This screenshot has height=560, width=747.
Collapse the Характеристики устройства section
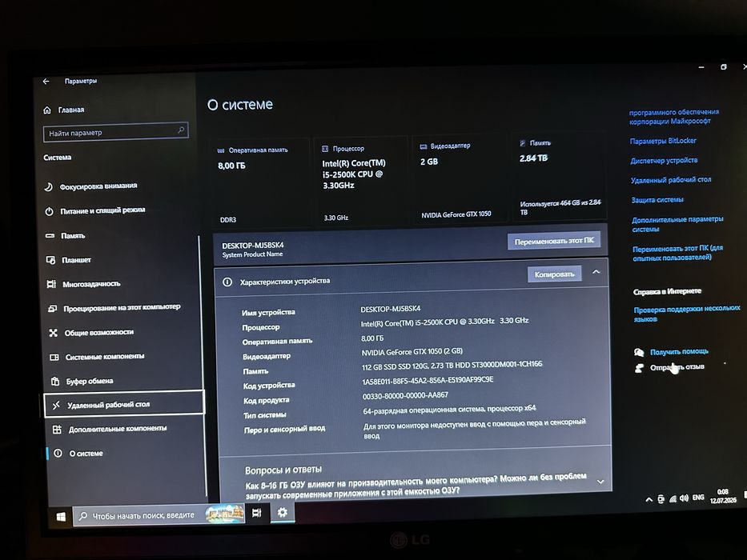click(596, 272)
